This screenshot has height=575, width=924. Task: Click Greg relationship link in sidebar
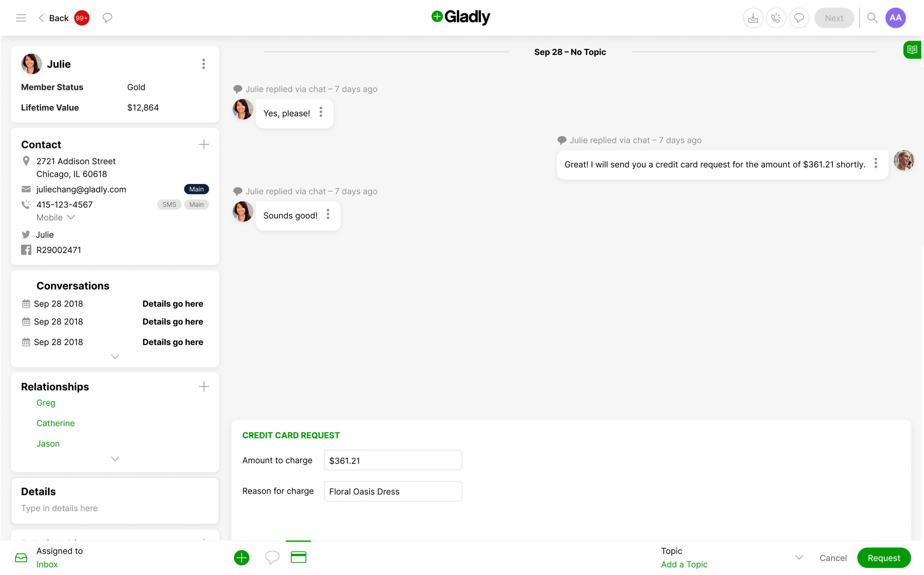tap(47, 403)
